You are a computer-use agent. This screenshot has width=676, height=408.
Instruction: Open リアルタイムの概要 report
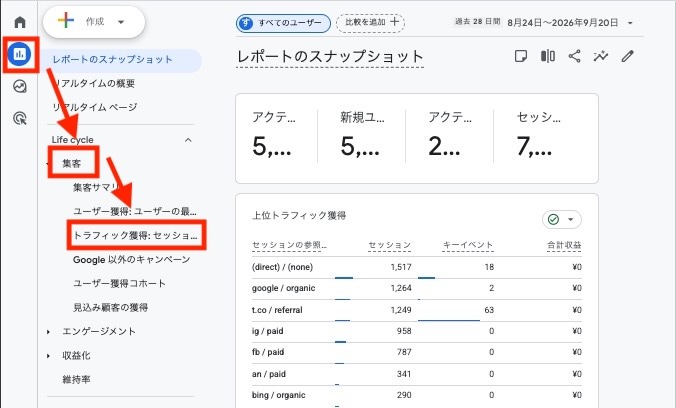(94, 83)
